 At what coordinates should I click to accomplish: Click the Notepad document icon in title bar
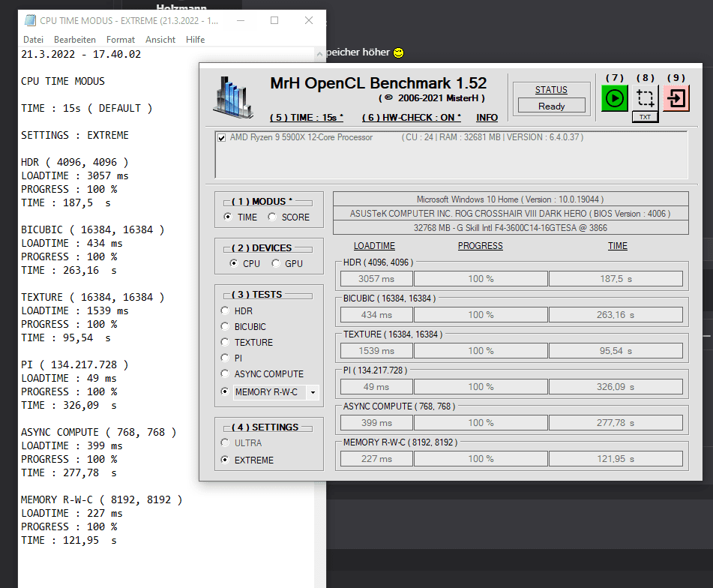(x=31, y=20)
